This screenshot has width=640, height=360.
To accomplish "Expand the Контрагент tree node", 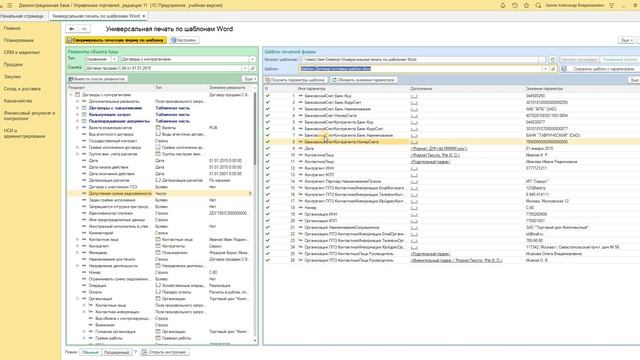I will click(78, 246).
